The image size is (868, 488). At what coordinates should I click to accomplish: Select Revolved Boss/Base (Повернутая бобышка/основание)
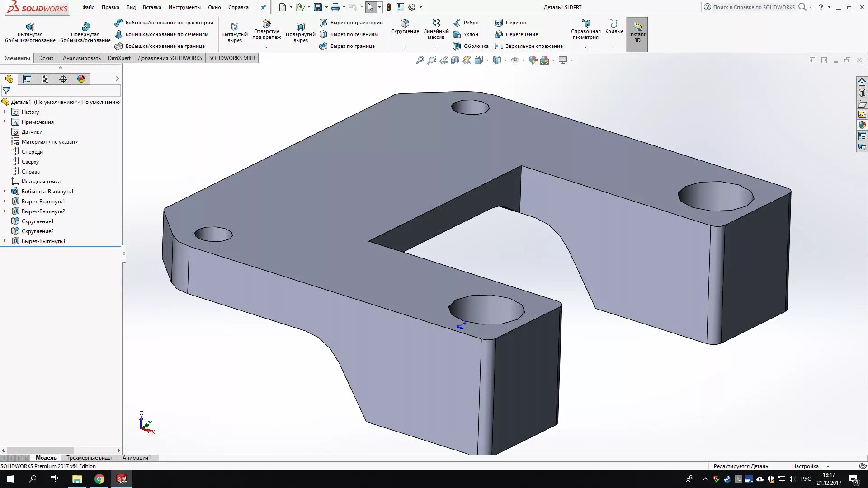coord(85,32)
